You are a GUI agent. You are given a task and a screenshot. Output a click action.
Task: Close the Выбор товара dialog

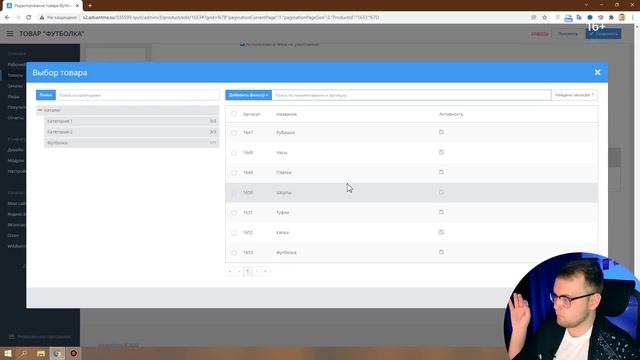click(x=597, y=72)
